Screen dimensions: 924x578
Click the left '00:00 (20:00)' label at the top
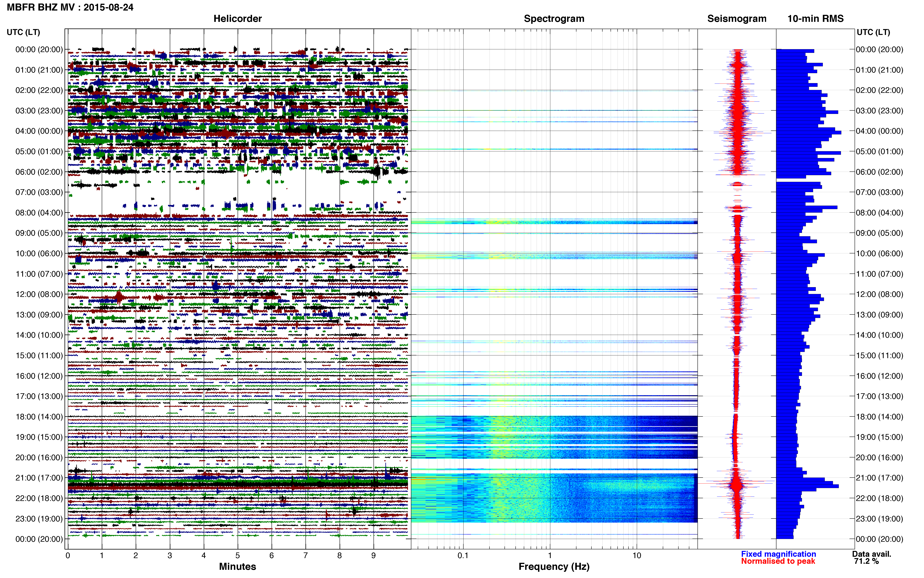39,50
